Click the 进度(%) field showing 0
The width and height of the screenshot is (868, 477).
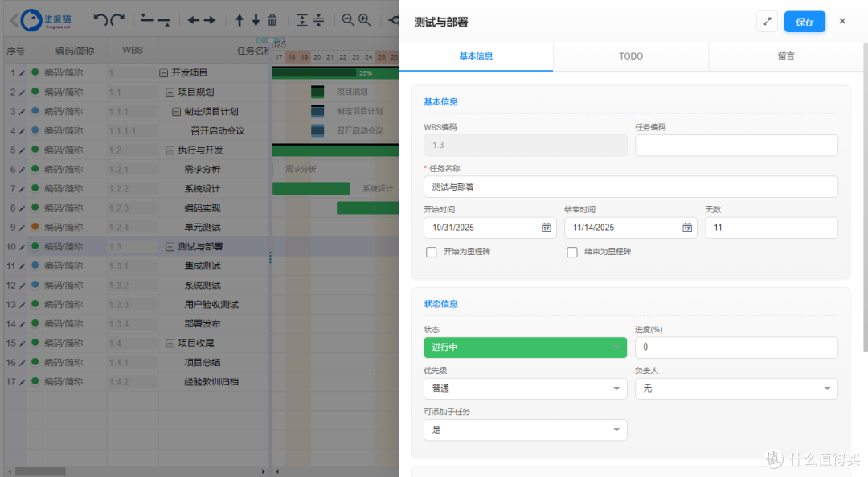coord(736,347)
